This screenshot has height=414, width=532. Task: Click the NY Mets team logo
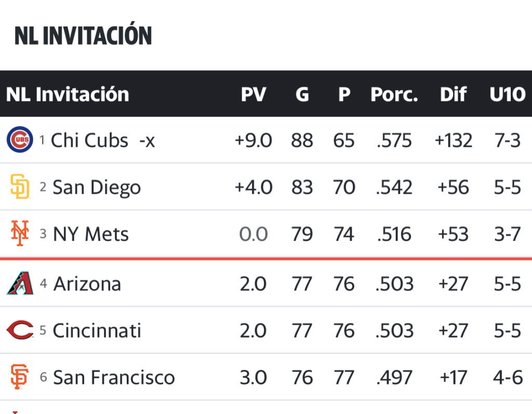(x=20, y=234)
